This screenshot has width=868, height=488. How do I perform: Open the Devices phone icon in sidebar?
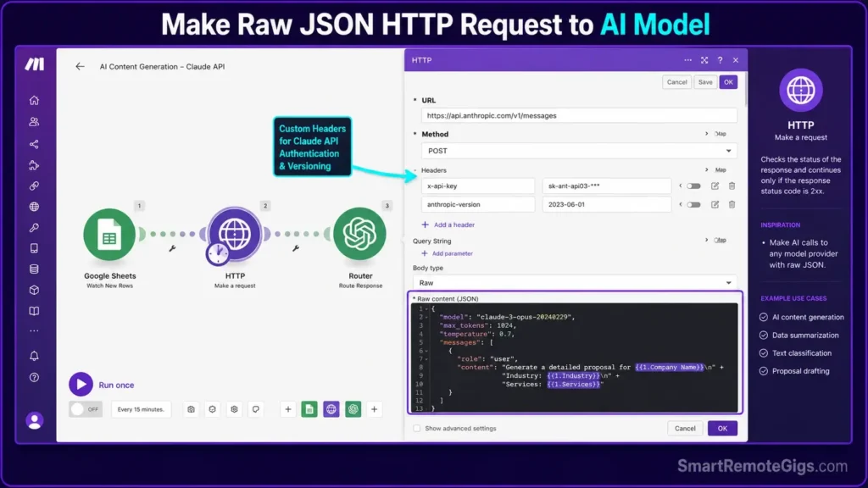(x=34, y=248)
